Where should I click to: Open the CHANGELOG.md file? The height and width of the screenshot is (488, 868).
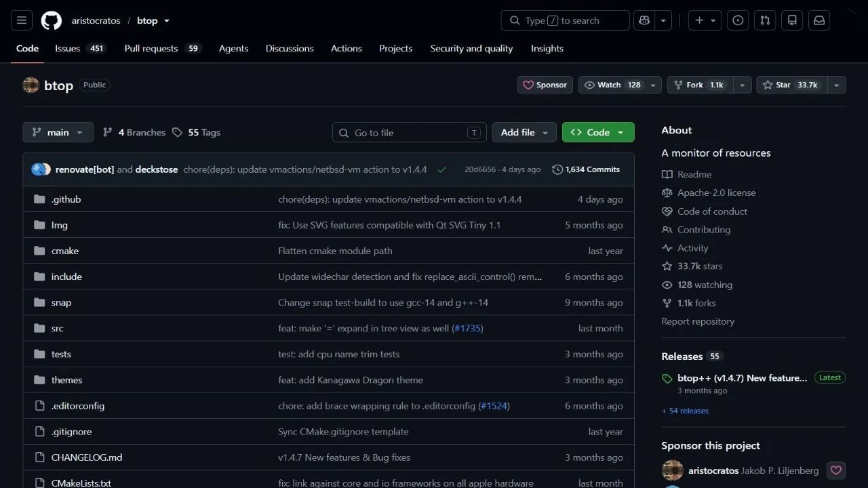pos(87,457)
